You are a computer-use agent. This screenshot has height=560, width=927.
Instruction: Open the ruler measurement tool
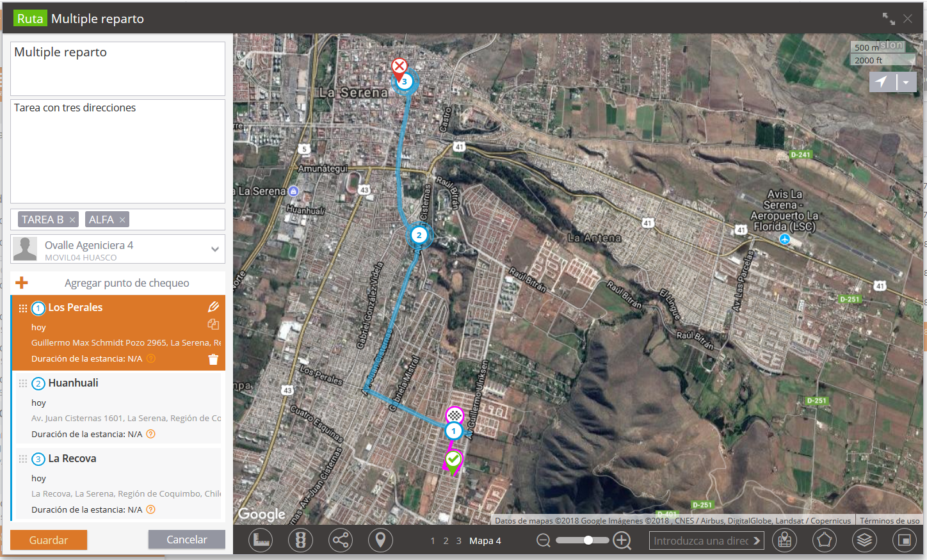coord(261,540)
